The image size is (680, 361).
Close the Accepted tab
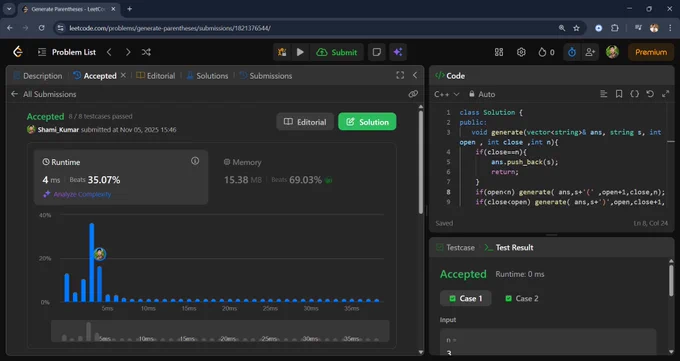(x=123, y=75)
